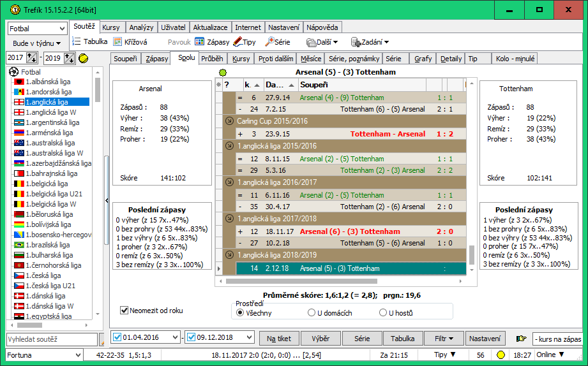This screenshot has width=588, height=366.
Task: Uncheck the 01.04.2016 date checkbox
Action: (x=117, y=337)
